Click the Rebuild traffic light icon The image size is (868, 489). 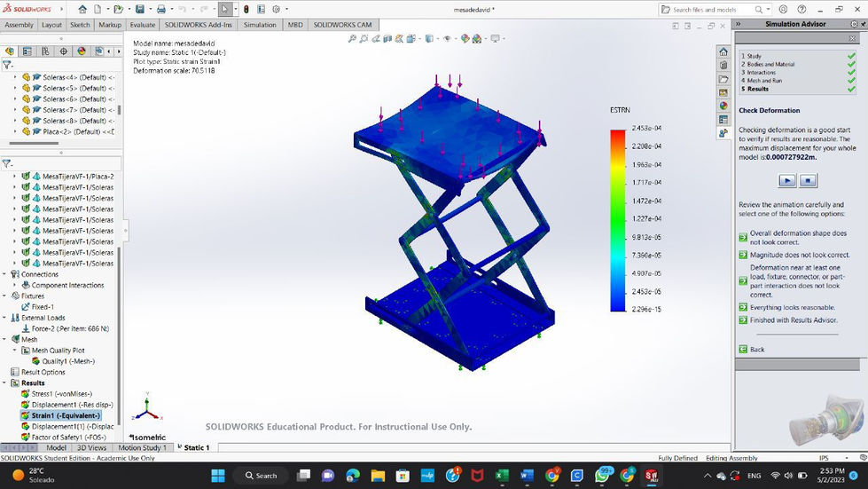pos(246,9)
